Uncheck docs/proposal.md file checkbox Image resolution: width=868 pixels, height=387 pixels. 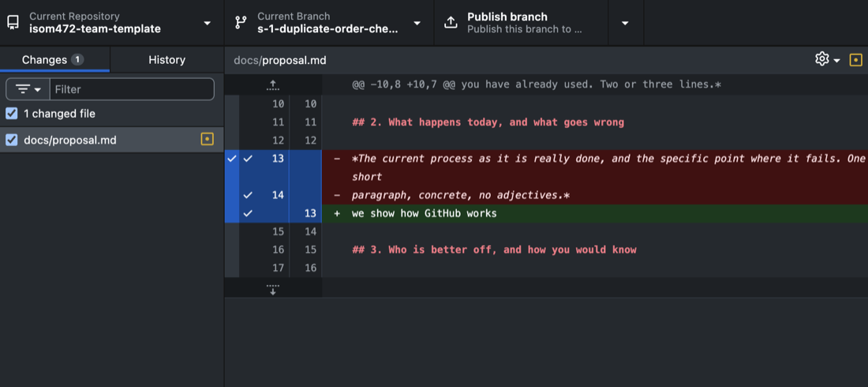pos(11,141)
